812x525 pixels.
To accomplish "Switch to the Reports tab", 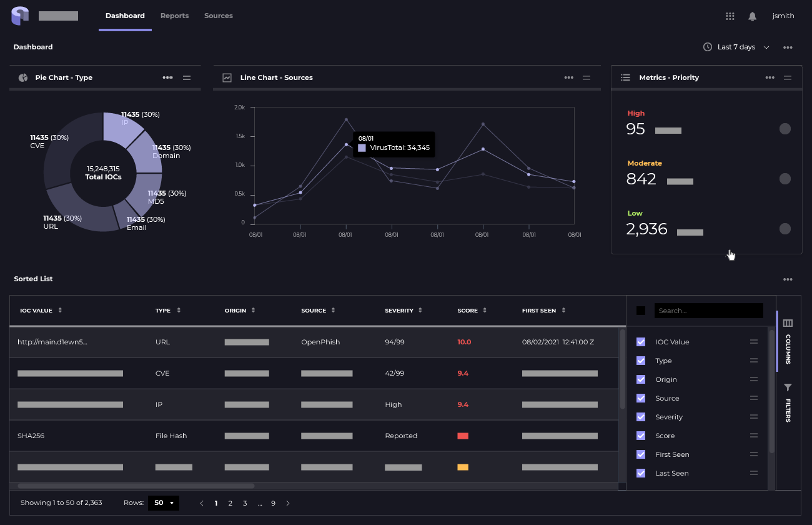I will [x=174, y=16].
